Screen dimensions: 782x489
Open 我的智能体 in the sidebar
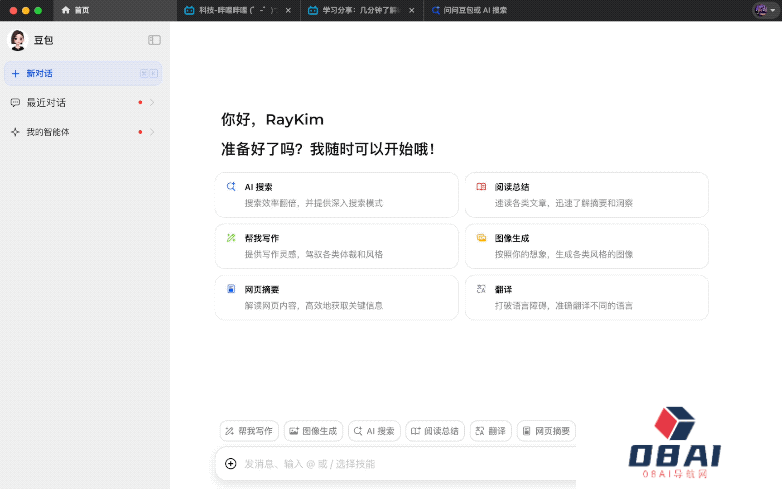click(x=48, y=132)
